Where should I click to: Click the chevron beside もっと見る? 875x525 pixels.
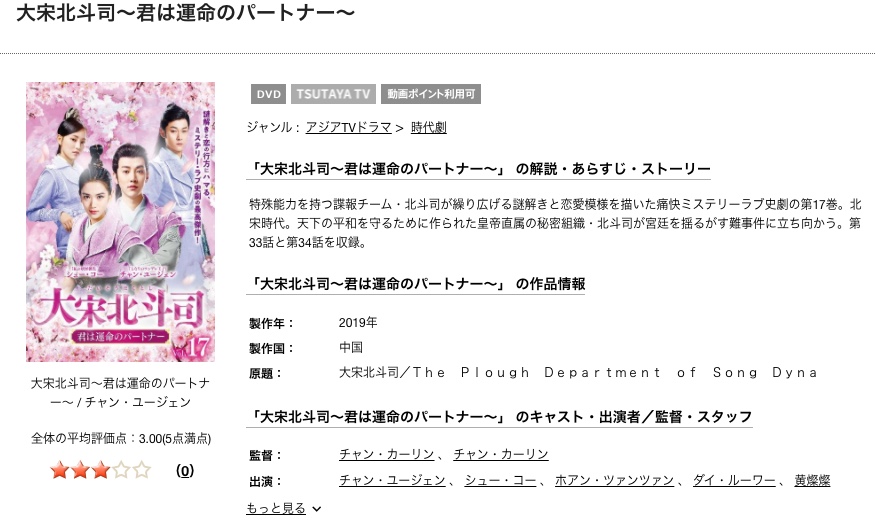pos(317,509)
